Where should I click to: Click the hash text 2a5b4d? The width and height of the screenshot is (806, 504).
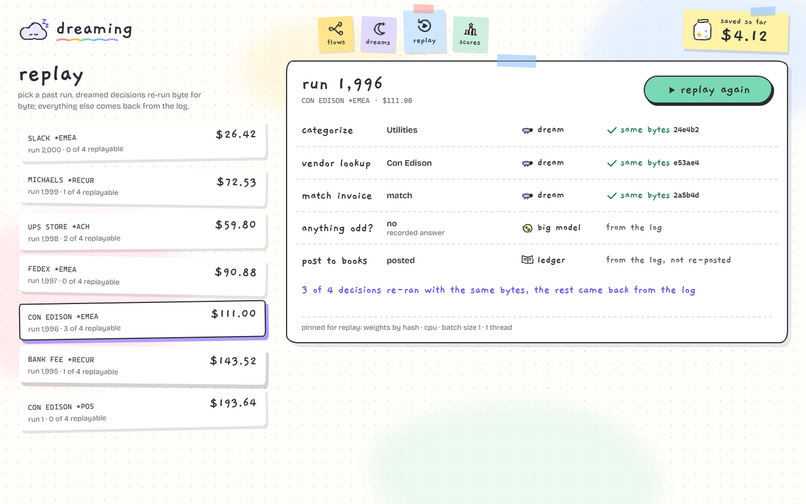[x=686, y=195]
